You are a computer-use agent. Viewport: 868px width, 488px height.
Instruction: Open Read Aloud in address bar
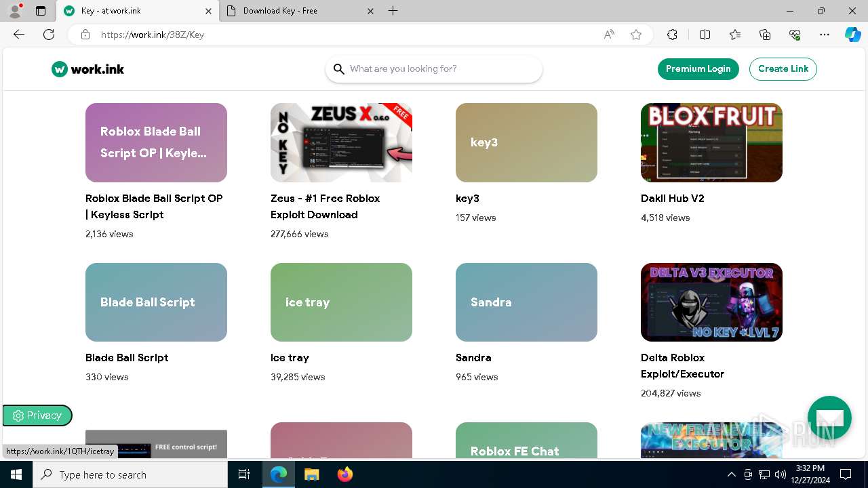click(x=609, y=35)
